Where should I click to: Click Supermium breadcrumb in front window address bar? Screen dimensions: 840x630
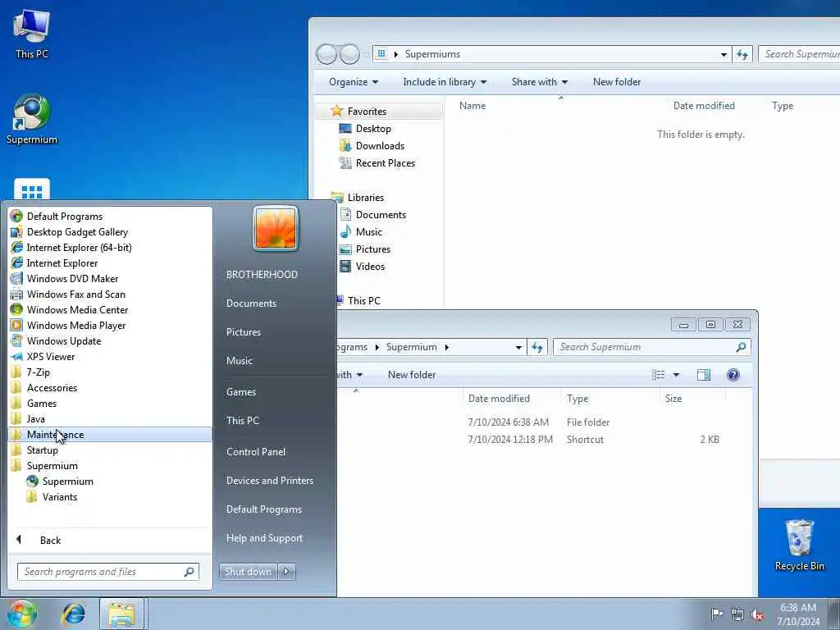411,347
